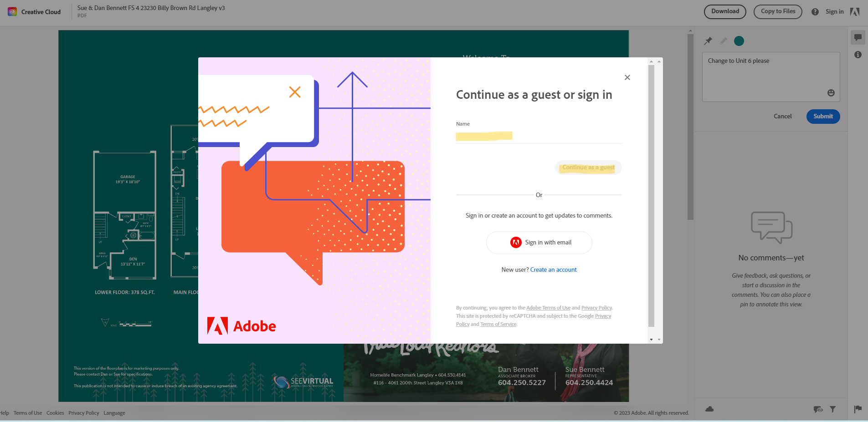Open the teal annotation color swatch
The height and width of the screenshot is (422, 868).
(x=739, y=41)
